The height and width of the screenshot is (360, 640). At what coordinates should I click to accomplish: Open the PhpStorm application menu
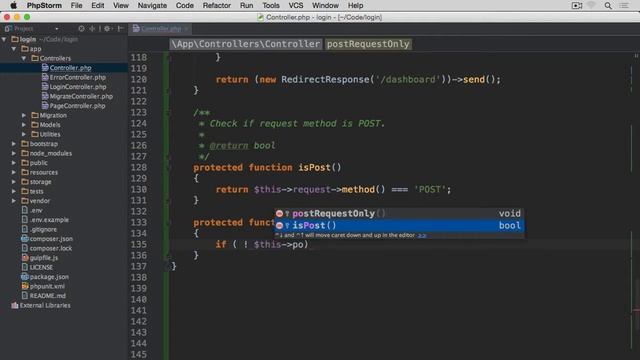44,5
